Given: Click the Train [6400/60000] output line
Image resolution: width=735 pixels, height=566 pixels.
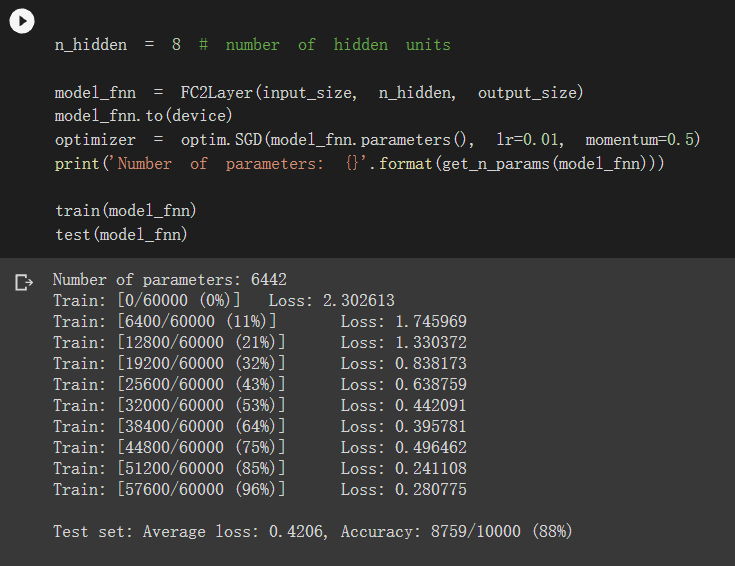Looking at the screenshot, I should pyautogui.click(x=260, y=321).
